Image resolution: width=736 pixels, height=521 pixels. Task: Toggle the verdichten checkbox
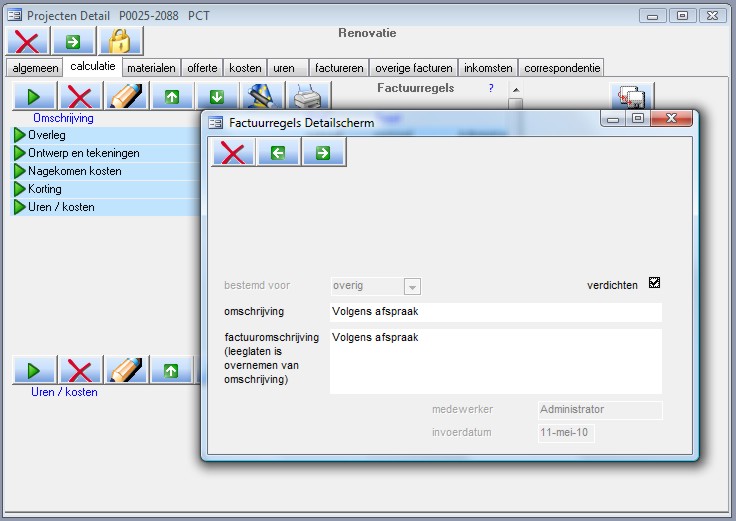(x=654, y=283)
